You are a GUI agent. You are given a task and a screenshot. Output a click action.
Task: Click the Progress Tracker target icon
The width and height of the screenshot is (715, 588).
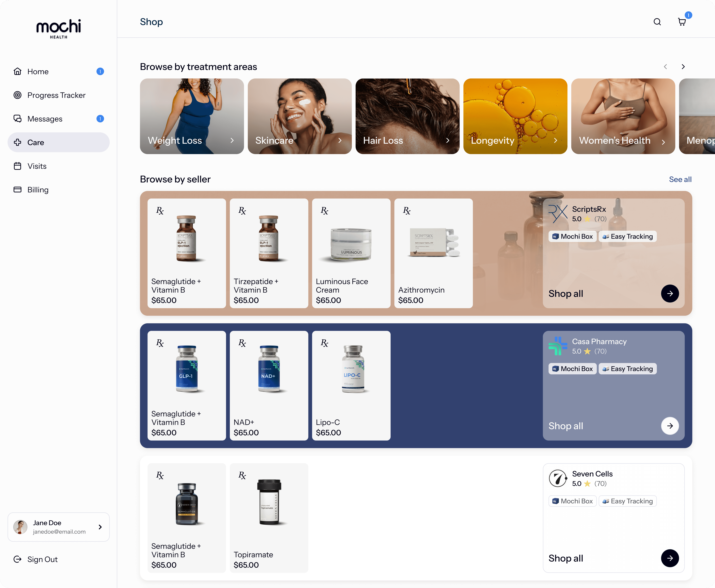point(18,95)
